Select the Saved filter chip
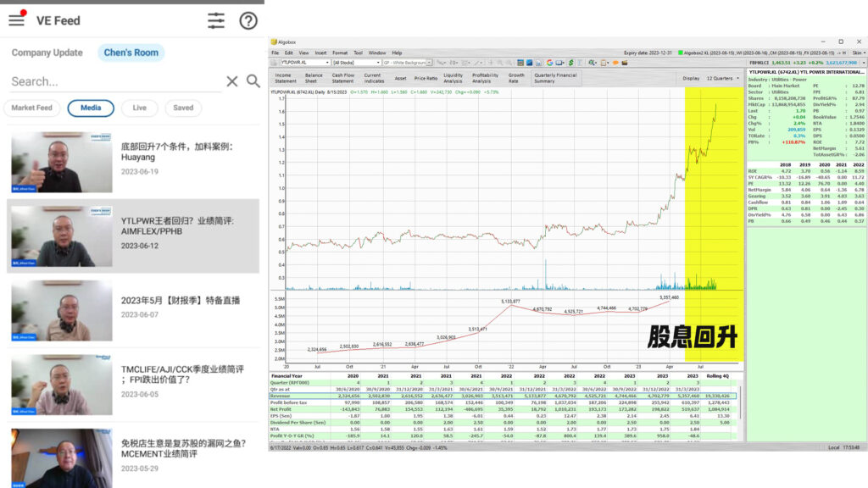Screen dimensions: 868x488 click(x=183, y=108)
